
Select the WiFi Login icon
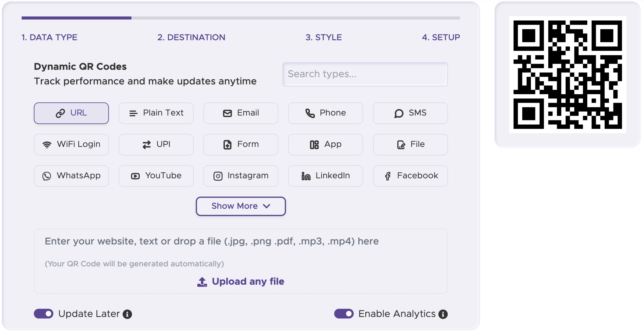[x=47, y=144]
